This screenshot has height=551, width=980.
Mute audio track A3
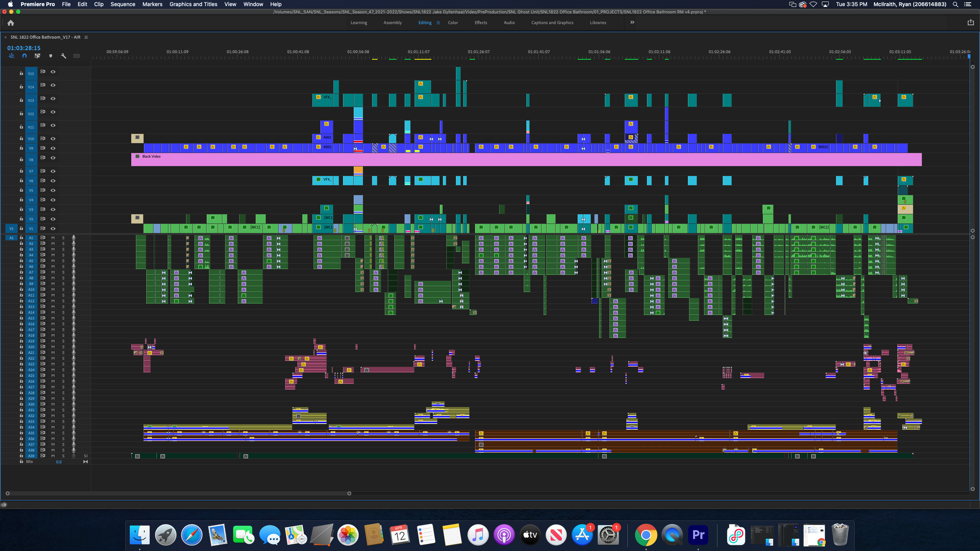point(53,249)
